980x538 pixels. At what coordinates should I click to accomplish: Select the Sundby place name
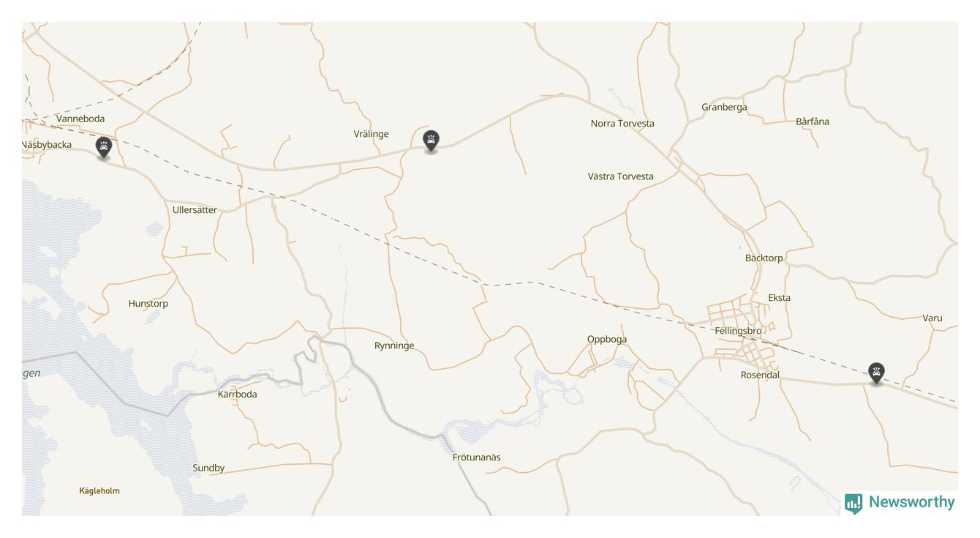[x=208, y=468]
